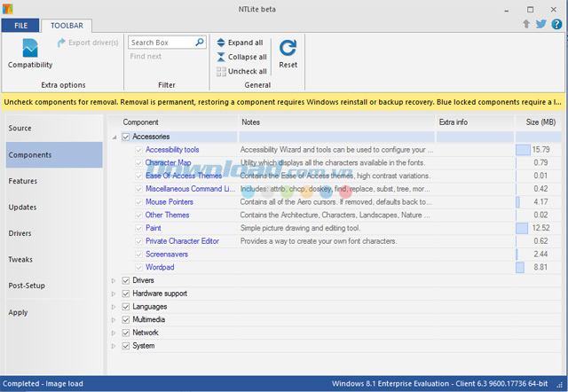This screenshot has height=392, width=568.
Task: Click the Expand all icon
Action: (221, 43)
